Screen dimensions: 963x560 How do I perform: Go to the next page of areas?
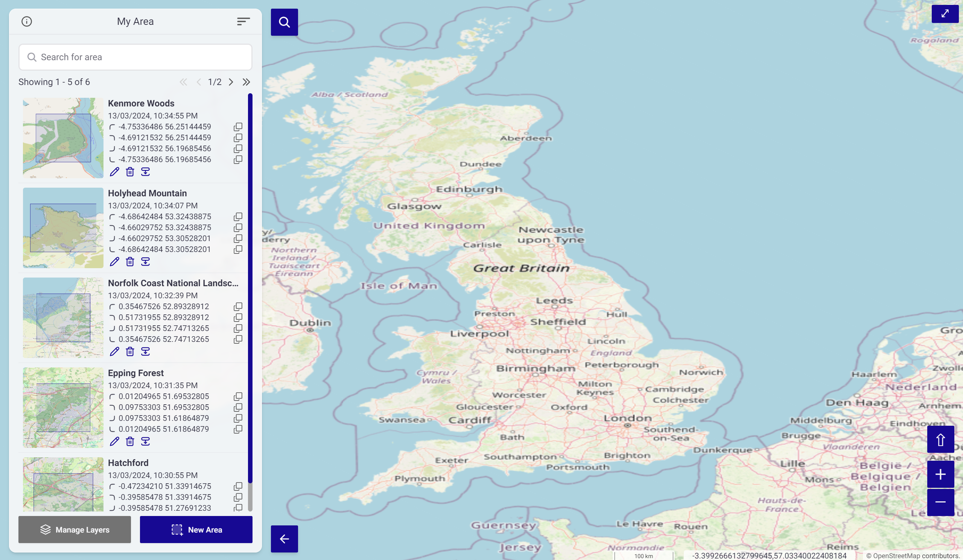(231, 82)
